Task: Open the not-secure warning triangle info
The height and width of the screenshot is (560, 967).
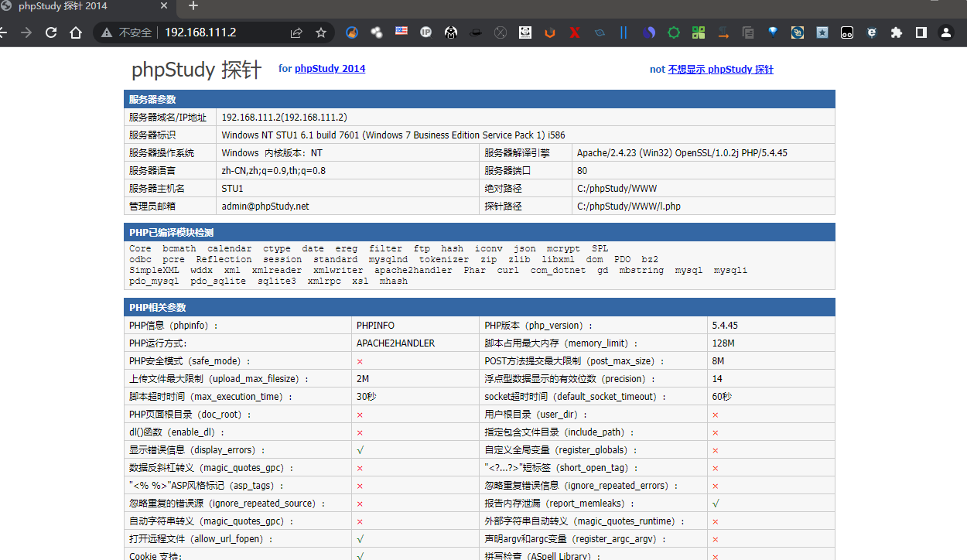Action: click(x=107, y=32)
